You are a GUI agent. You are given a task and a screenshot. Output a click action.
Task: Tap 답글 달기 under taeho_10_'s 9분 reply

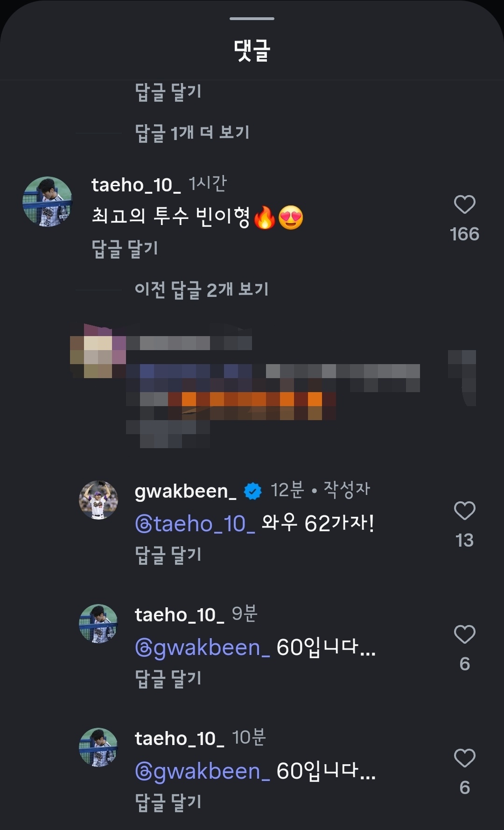168,678
